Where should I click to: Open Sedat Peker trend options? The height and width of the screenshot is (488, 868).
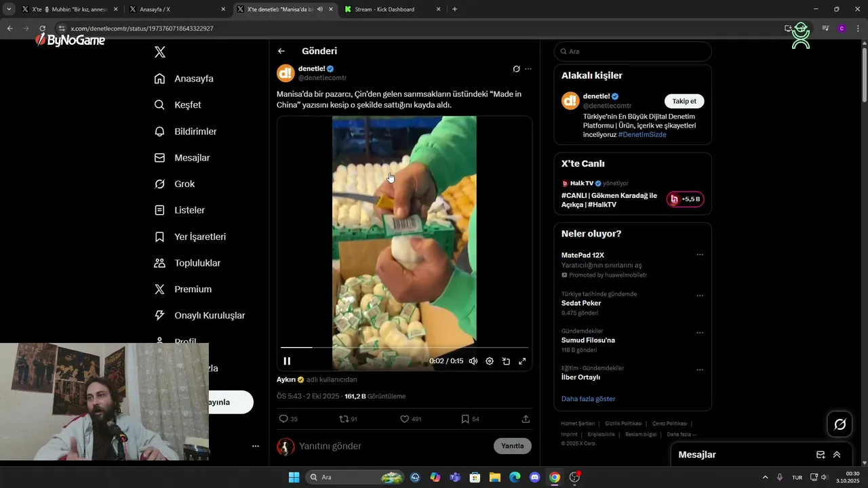coord(700,296)
